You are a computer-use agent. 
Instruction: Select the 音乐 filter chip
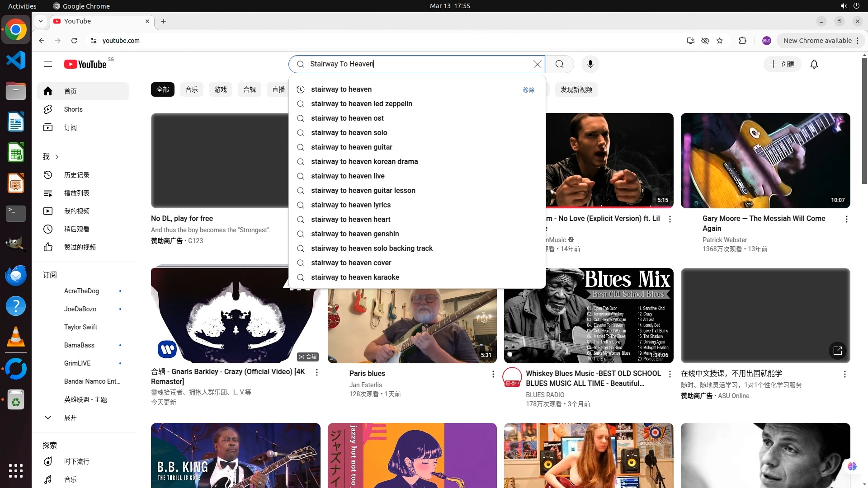pyautogui.click(x=192, y=89)
